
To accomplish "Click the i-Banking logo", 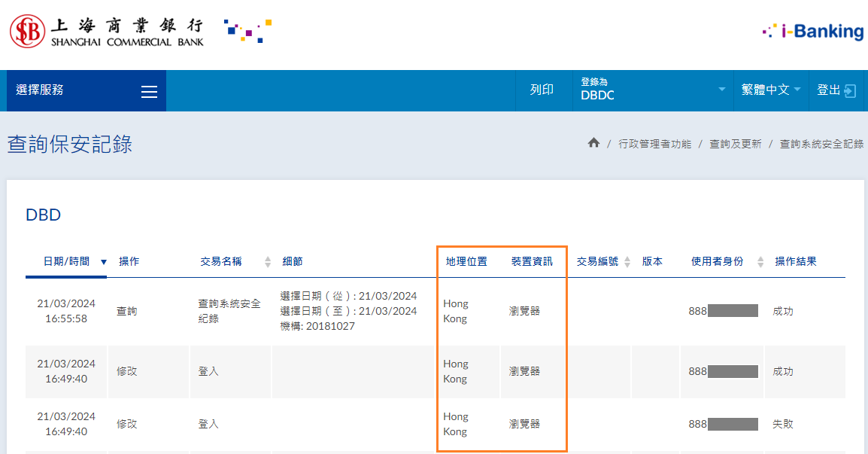I will coord(812,32).
